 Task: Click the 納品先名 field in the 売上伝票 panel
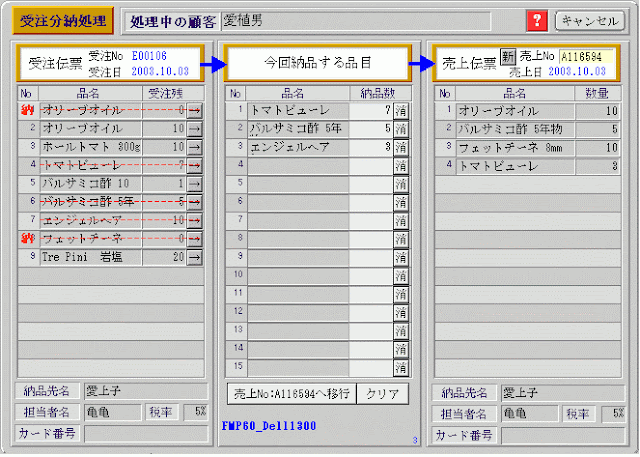(x=563, y=393)
